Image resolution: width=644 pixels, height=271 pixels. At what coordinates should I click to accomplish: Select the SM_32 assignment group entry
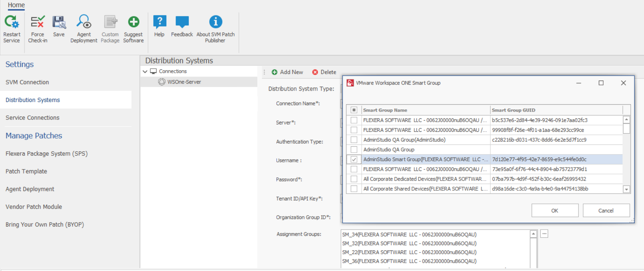[x=409, y=244]
